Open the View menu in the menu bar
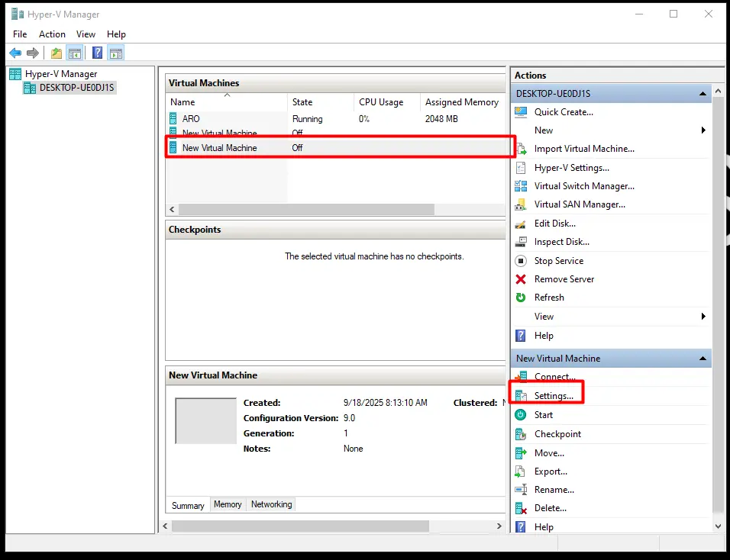 (86, 34)
